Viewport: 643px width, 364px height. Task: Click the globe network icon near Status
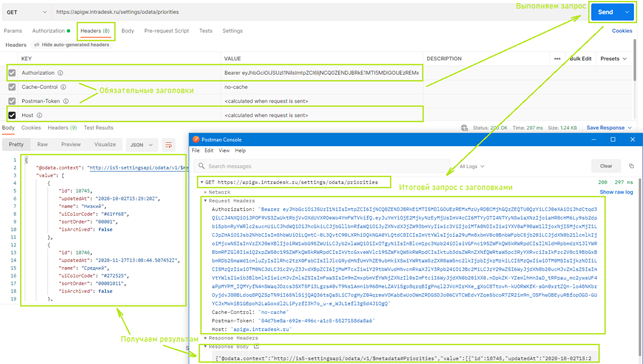coord(464,128)
